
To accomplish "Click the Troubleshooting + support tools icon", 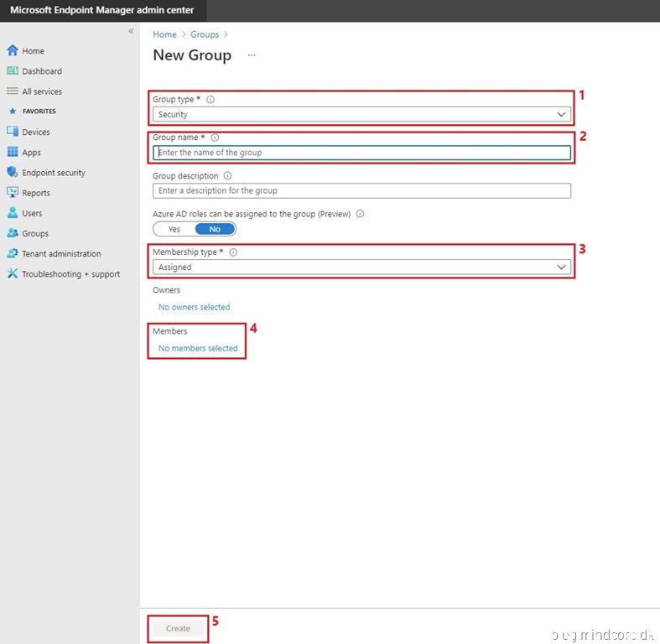I will click(x=13, y=274).
